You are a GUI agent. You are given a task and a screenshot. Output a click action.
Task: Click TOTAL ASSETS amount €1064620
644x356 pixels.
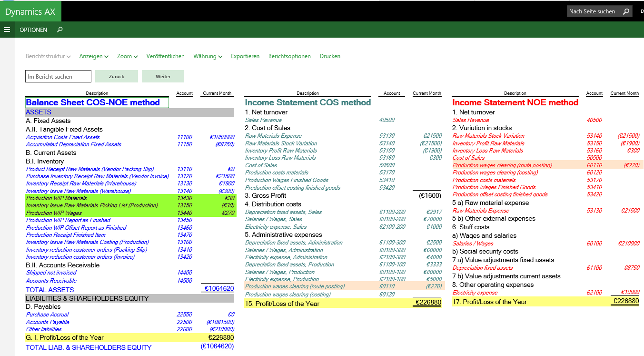[219, 289]
